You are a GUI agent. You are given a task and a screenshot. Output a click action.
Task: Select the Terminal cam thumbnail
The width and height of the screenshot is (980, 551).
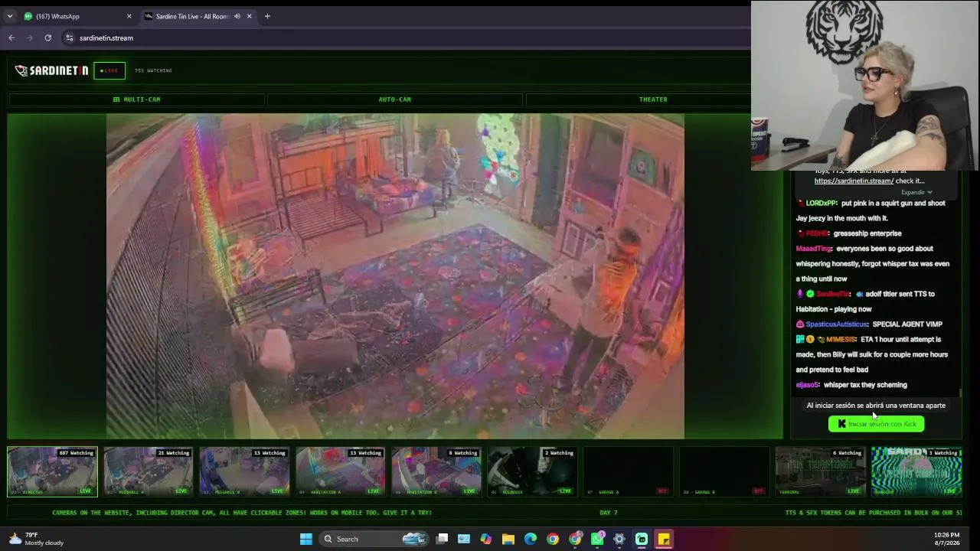pyautogui.click(x=820, y=471)
